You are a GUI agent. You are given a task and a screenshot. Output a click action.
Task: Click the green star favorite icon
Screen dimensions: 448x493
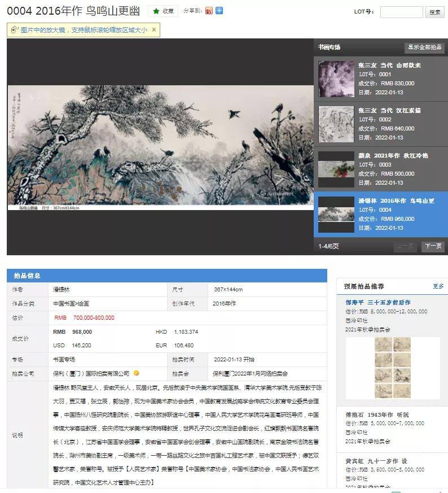(156, 11)
